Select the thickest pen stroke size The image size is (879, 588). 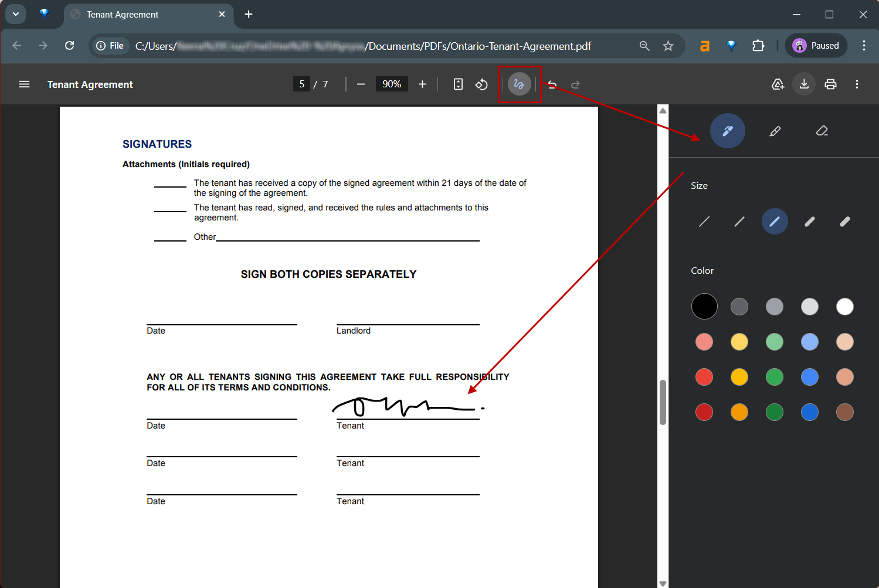pyautogui.click(x=844, y=221)
